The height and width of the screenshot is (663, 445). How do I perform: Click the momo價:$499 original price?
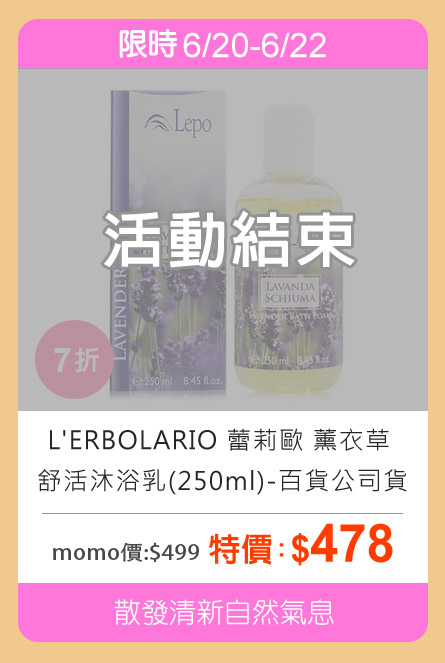pyautogui.click(x=126, y=552)
